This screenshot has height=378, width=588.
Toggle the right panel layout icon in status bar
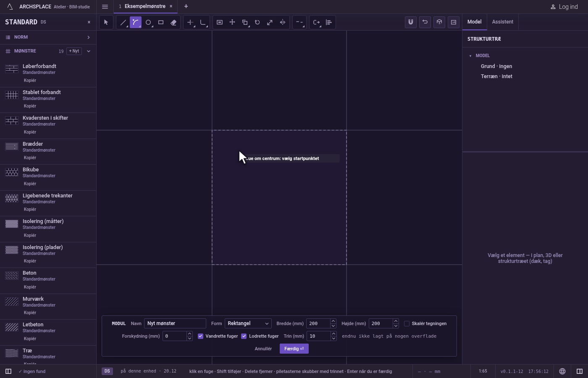point(580,371)
